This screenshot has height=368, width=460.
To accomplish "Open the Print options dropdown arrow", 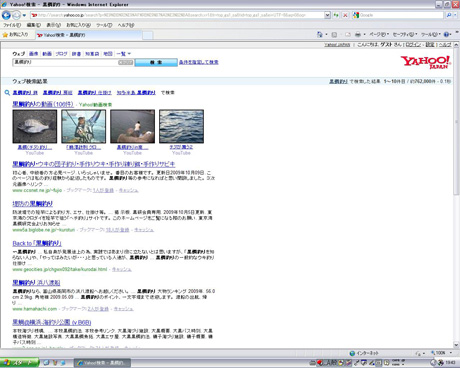I will (364, 34).
